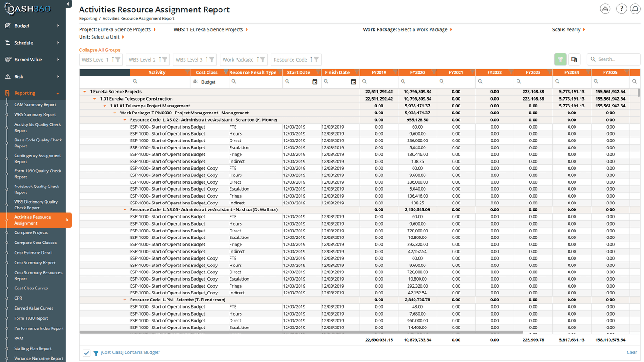644x362 pixels.
Task: Click Clear filter link
Action: (x=632, y=352)
